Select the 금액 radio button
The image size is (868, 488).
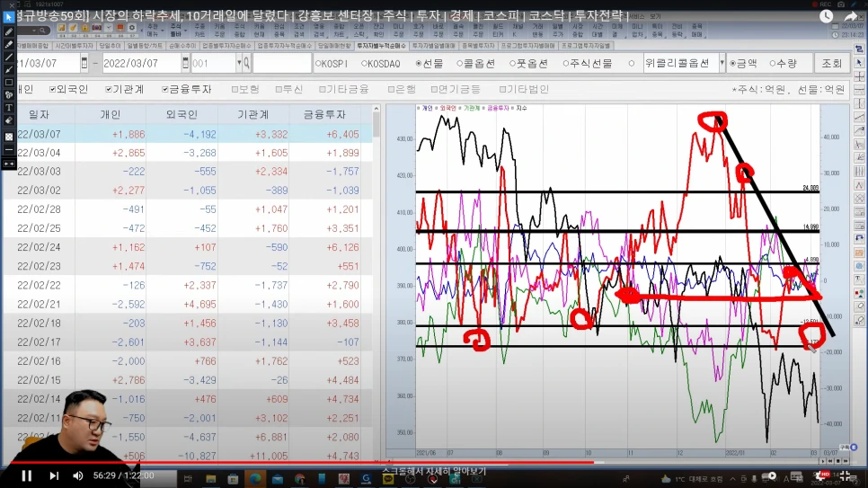pos(733,64)
